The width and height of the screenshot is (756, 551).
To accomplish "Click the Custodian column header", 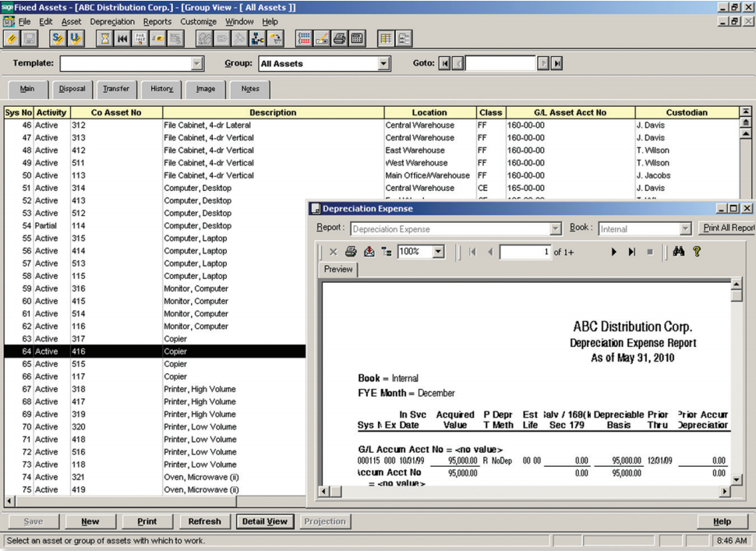I will pyautogui.click(x=687, y=112).
